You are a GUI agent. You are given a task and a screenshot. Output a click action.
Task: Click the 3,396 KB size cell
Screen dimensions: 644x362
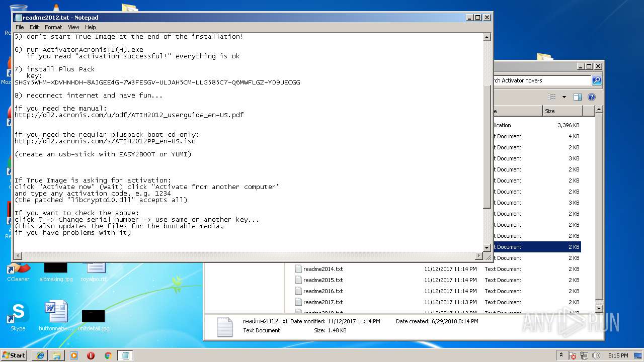568,125
